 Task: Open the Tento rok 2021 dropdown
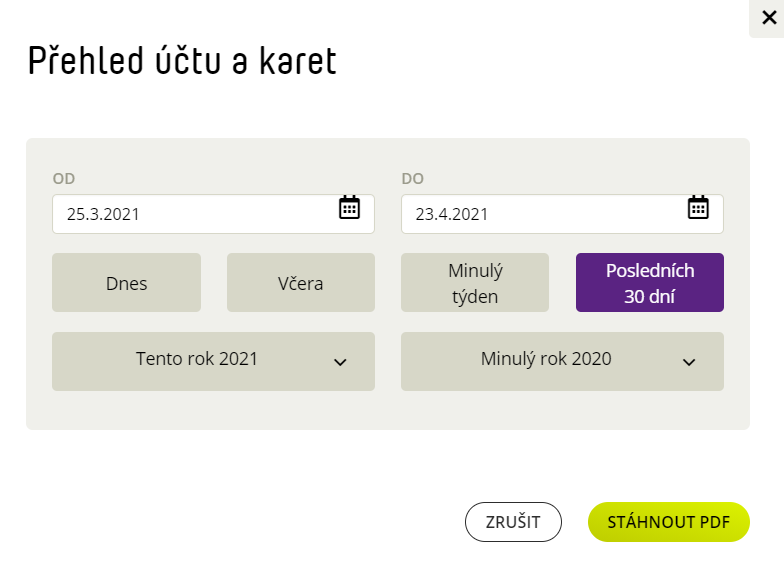coord(214,362)
